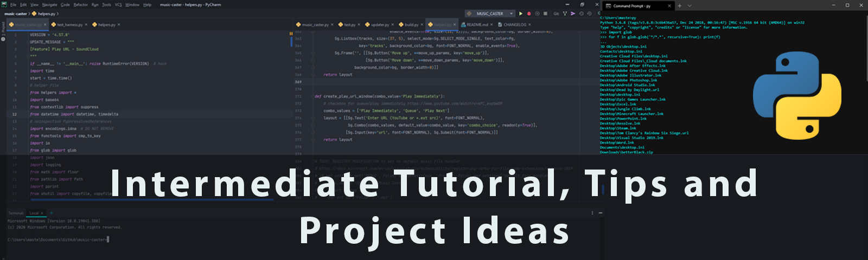Click the music-caster breadcrumb
This screenshot has height=260, width=868.
(x=16, y=14)
